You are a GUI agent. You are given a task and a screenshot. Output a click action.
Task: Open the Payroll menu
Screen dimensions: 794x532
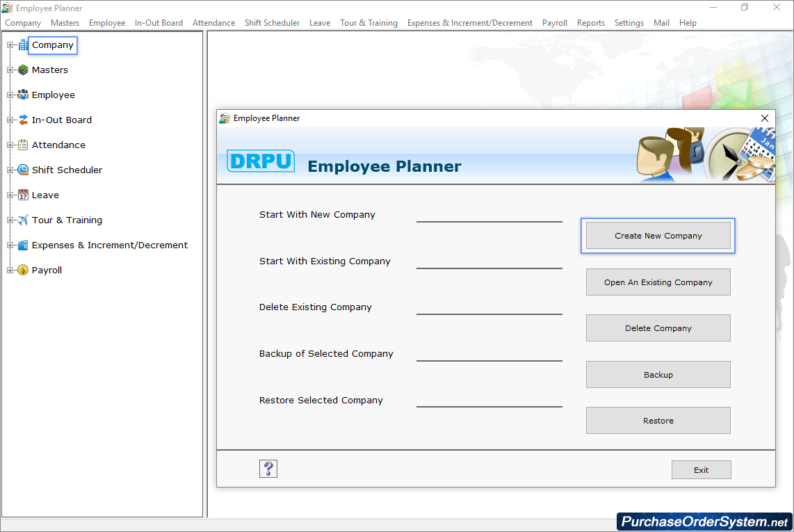point(555,23)
